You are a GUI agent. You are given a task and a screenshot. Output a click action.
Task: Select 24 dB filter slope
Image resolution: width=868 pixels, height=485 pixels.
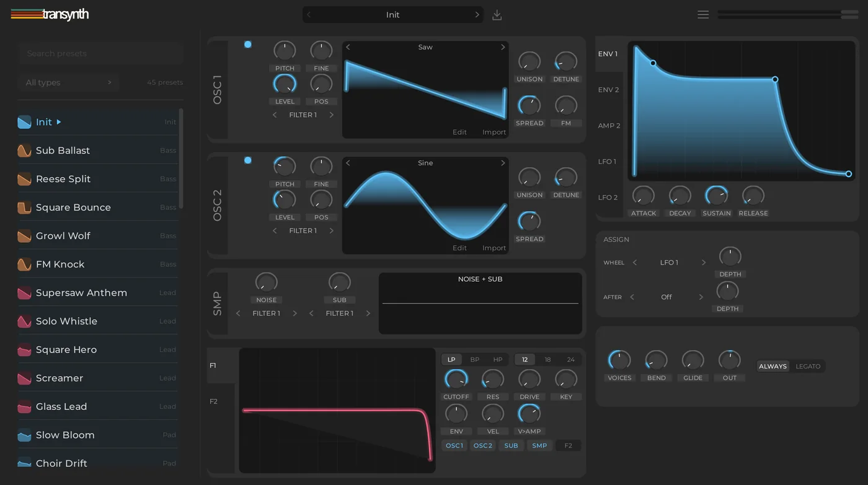[570, 359]
